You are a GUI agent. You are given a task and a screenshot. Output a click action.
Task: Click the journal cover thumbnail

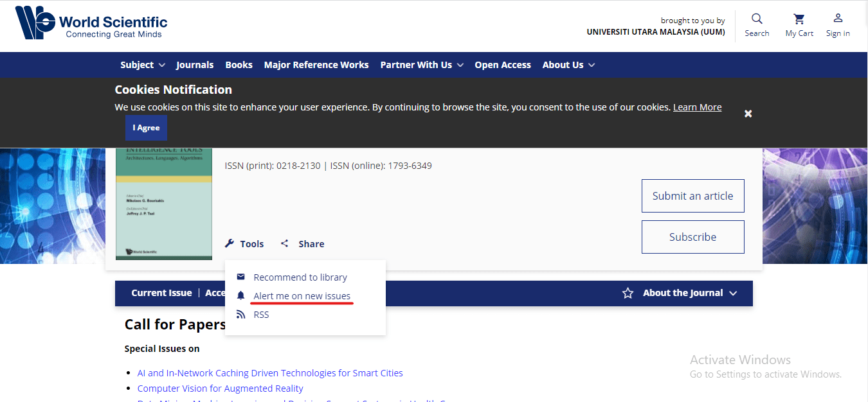click(x=164, y=204)
